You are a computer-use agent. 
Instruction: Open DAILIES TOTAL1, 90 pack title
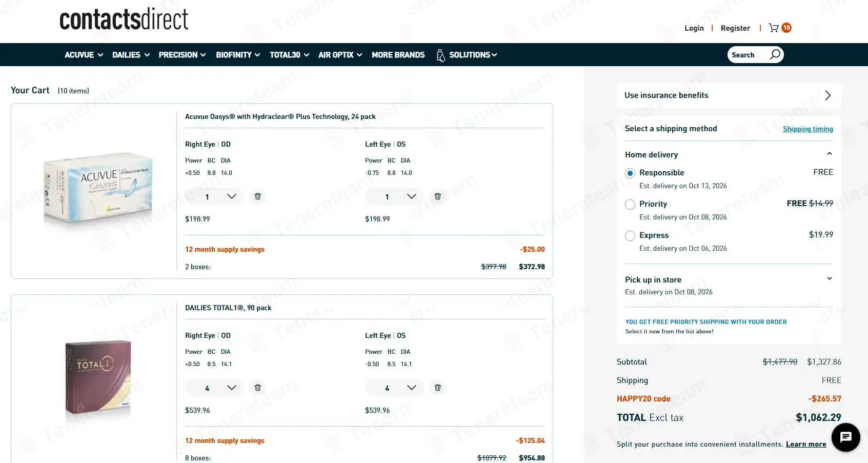(x=228, y=308)
